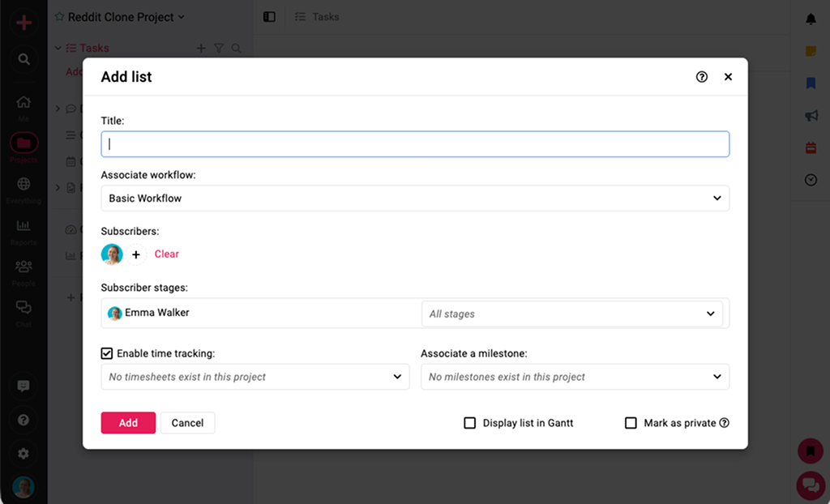Close the Add list dialog
The width and height of the screenshot is (830, 504).
tap(728, 77)
